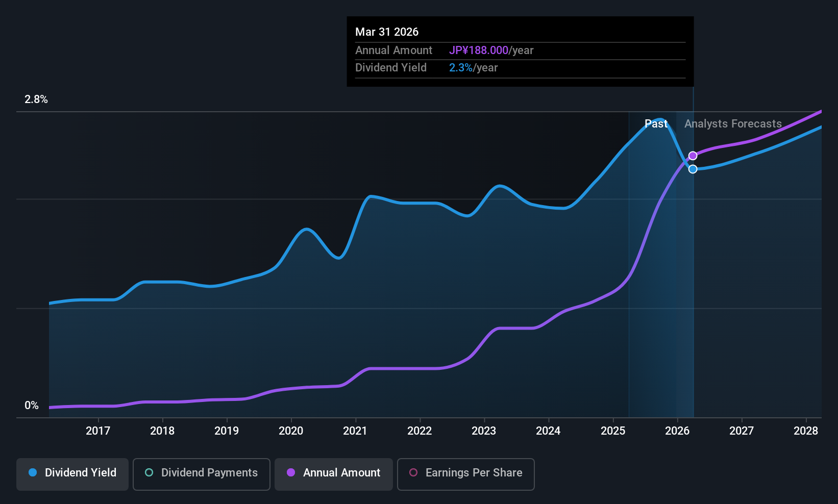Click the 2017 x-axis year label

click(x=98, y=431)
